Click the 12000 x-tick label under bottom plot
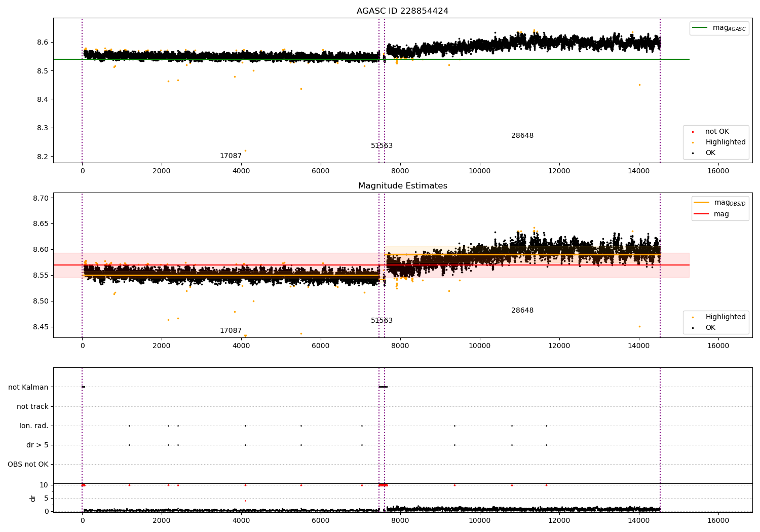The width and height of the screenshot is (760, 532). point(559,520)
